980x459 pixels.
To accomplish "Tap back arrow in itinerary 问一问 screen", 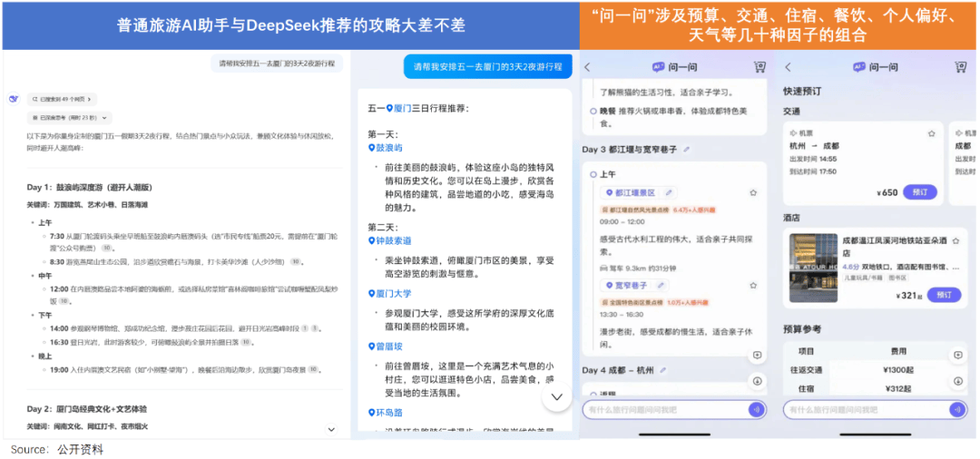I will pos(587,67).
